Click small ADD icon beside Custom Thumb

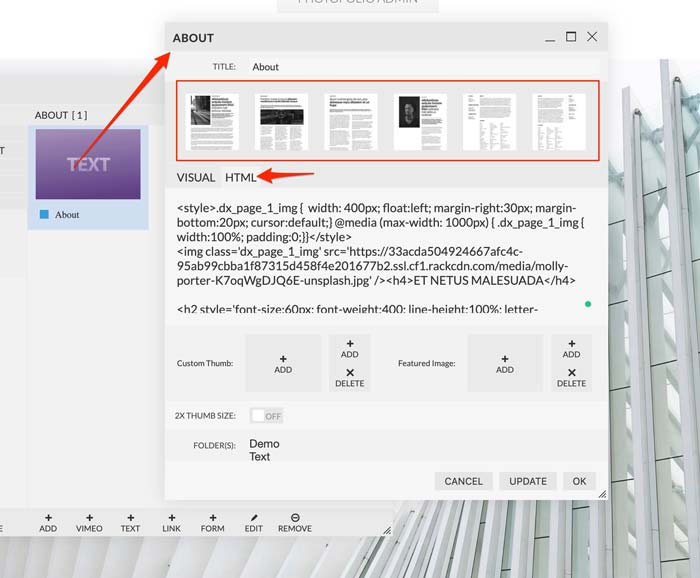pyautogui.click(x=350, y=349)
